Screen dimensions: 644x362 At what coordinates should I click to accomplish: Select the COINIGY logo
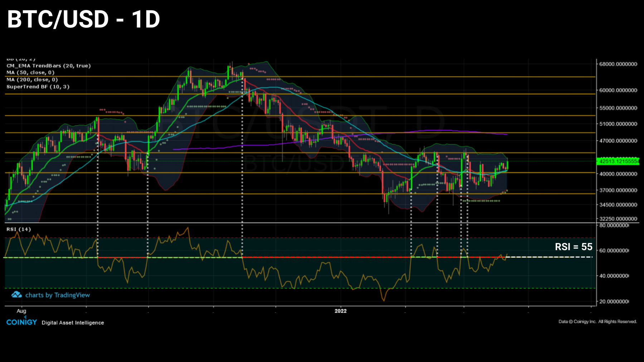click(21, 322)
